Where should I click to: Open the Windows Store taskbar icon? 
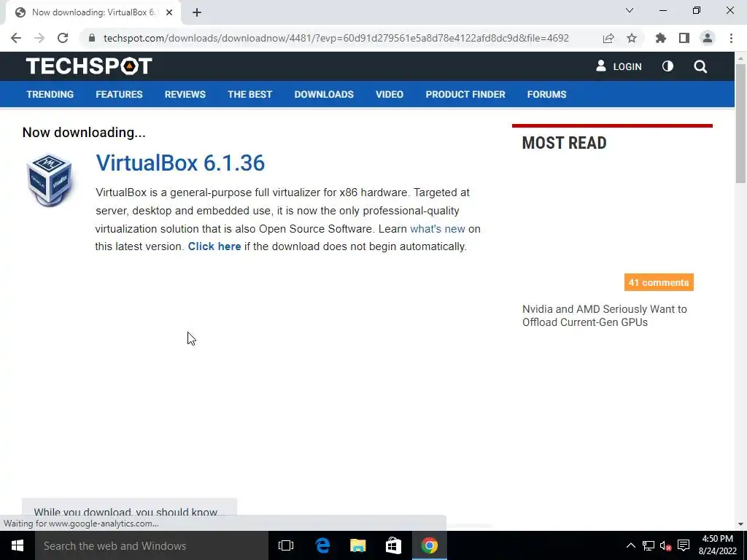click(393, 545)
